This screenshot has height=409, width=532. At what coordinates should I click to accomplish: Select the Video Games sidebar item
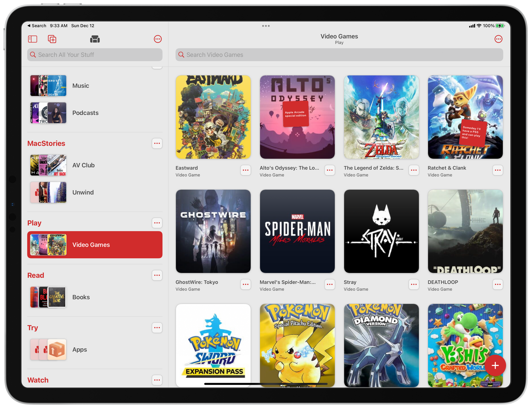tap(95, 245)
